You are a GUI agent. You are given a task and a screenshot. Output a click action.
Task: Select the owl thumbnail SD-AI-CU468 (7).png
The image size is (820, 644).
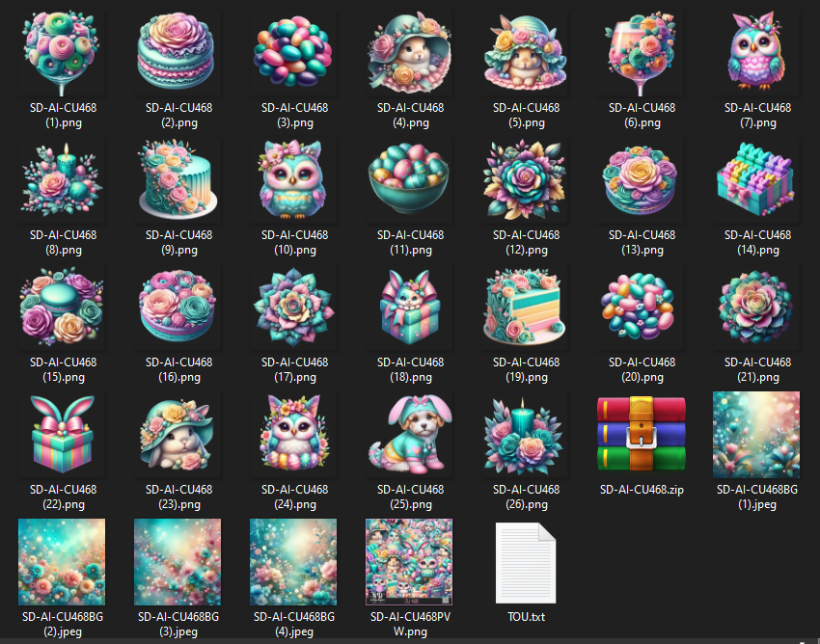coord(757,53)
